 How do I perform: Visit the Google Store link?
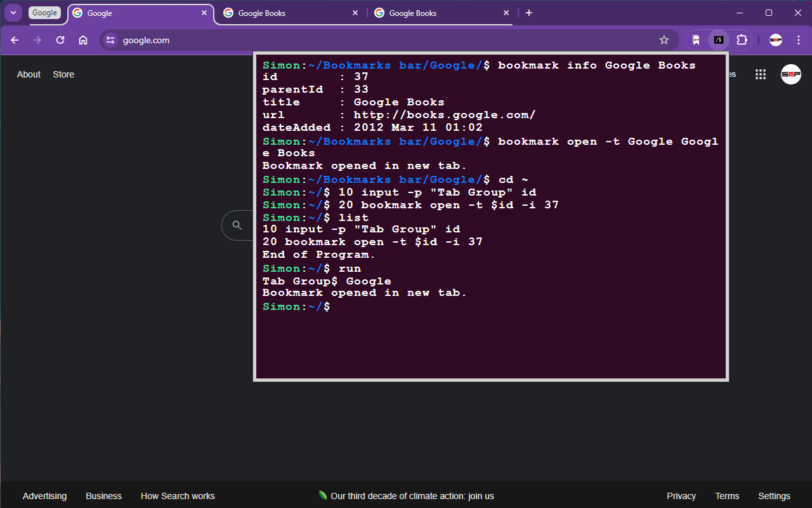pos(63,74)
